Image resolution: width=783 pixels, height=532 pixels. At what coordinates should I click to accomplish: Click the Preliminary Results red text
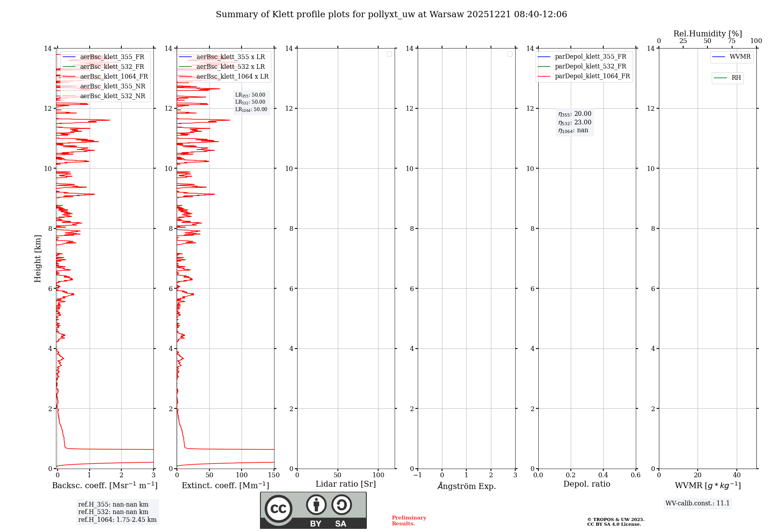pos(409,520)
